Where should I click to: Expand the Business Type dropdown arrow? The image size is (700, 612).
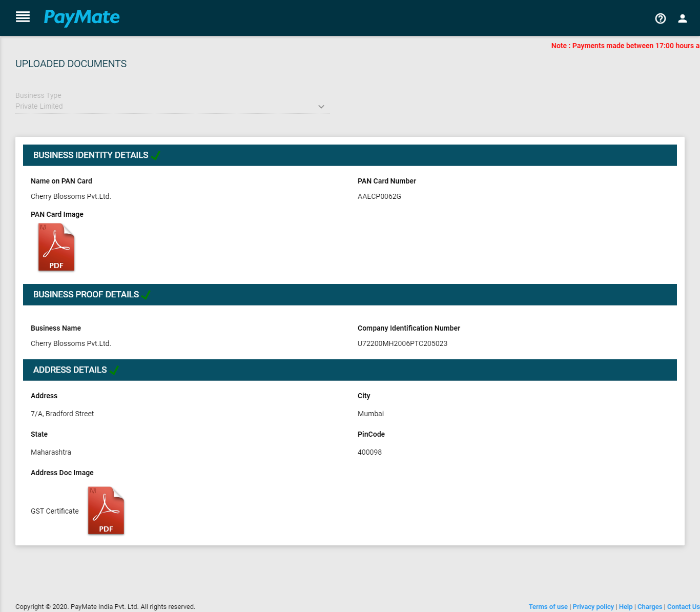321,107
